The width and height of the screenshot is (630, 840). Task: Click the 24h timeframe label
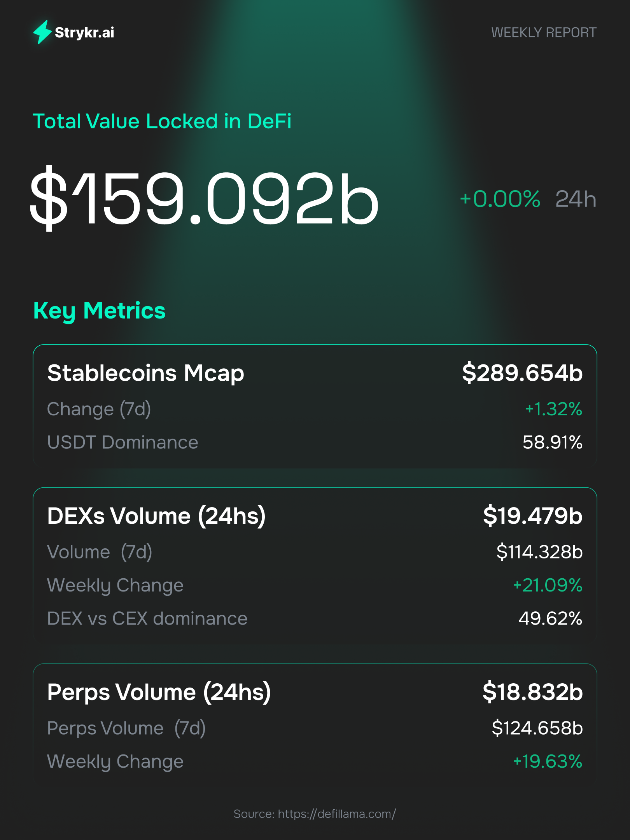point(576,199)
